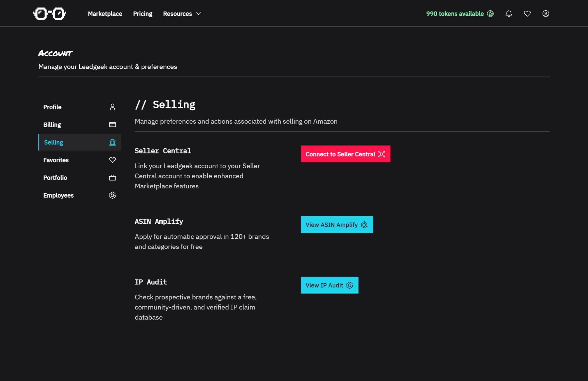This screenshot has height=381, width=588.
Task: Select the Selling sidebar tab
Action: (x=80, y=142)
